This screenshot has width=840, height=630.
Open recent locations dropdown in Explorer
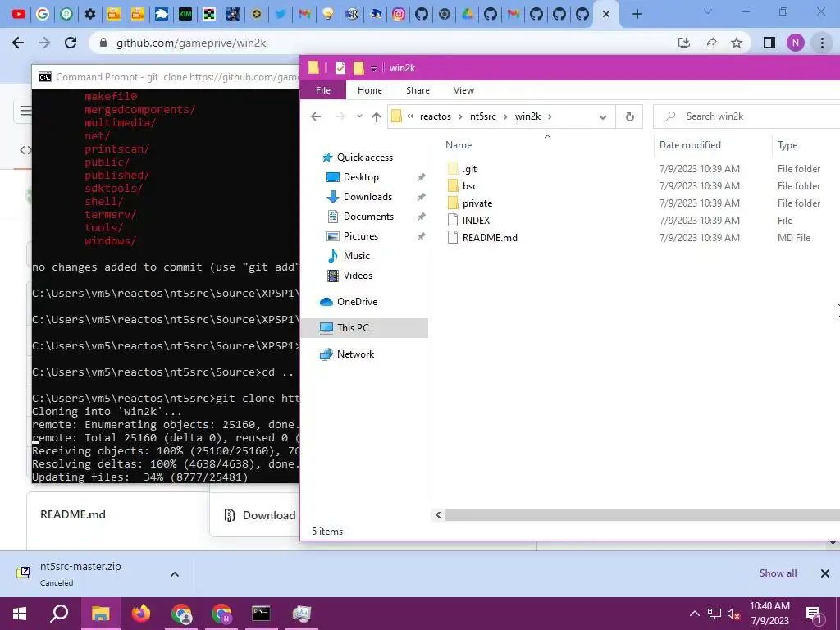coord(359,116)
